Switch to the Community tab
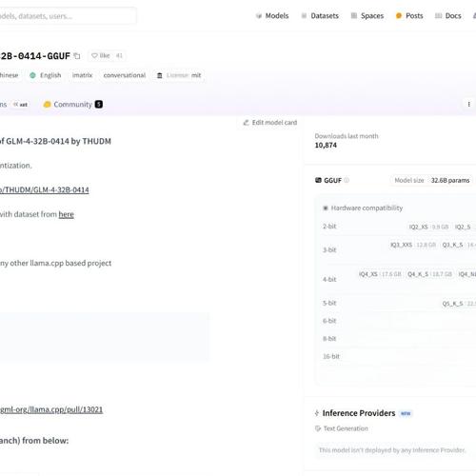The image size is (476, 476). (x=72, y=105)
